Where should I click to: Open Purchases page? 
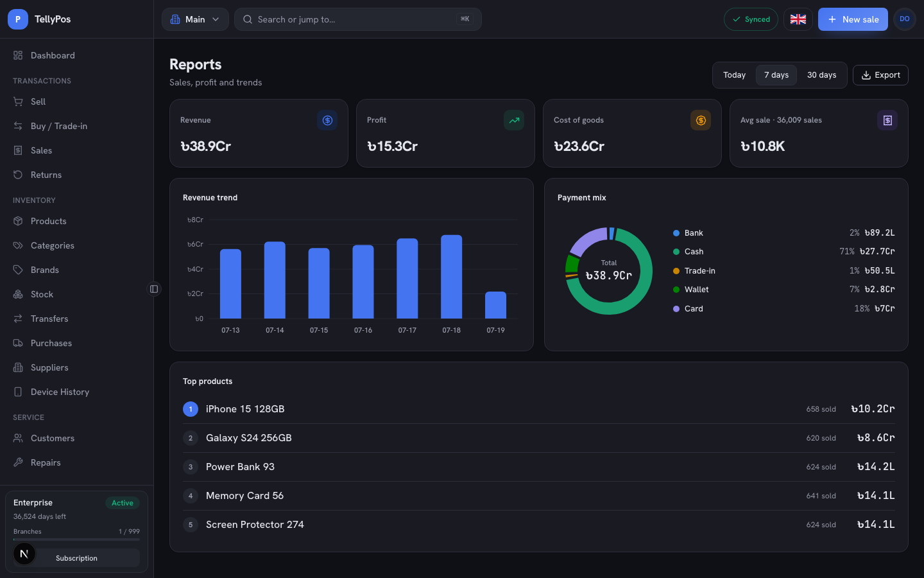[76, 343]
